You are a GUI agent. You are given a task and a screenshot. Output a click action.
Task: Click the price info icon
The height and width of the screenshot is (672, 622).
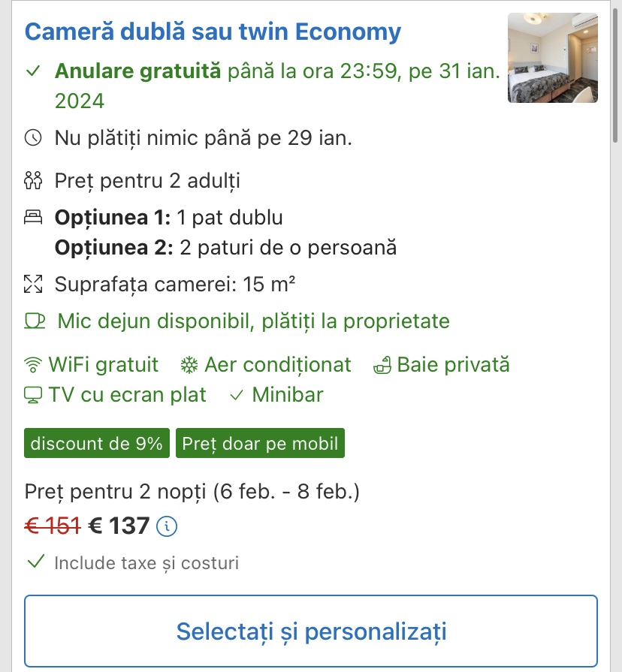[167, 526]
